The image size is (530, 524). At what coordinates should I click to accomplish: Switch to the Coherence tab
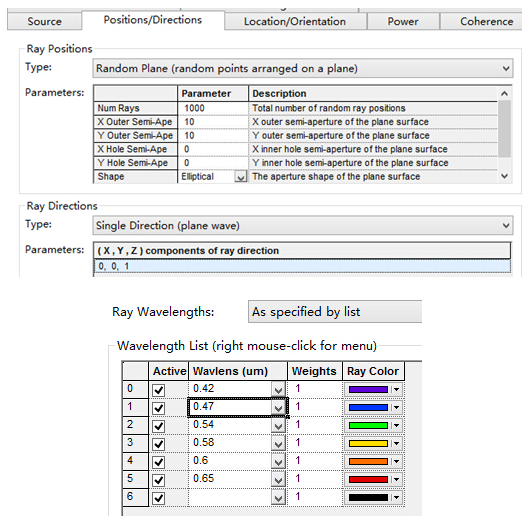click(482, 21)
